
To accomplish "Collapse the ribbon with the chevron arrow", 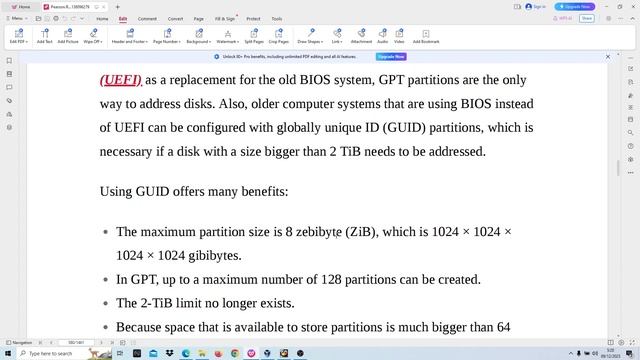I will [x=633, y=18].
